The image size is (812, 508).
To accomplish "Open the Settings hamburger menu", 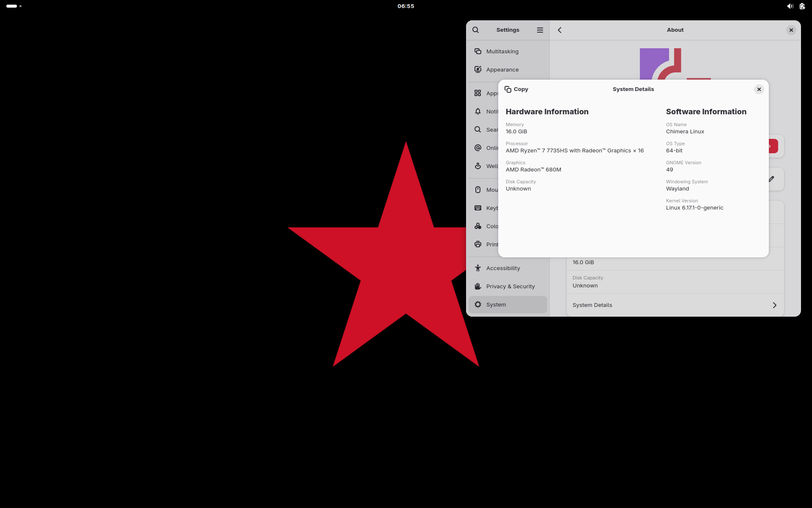I will 540,30.
